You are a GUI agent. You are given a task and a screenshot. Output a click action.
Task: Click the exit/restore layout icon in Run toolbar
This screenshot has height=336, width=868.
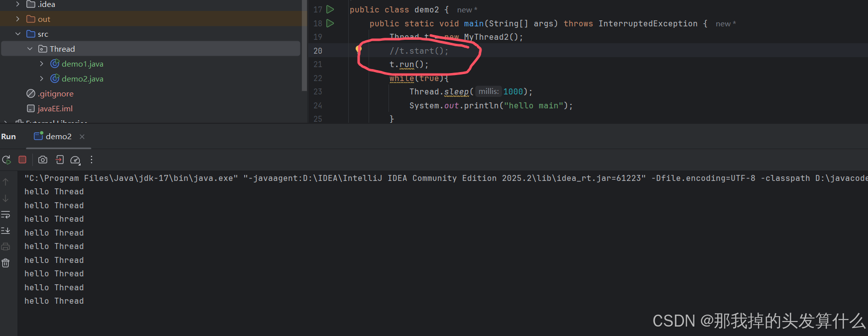click(60, 160)
